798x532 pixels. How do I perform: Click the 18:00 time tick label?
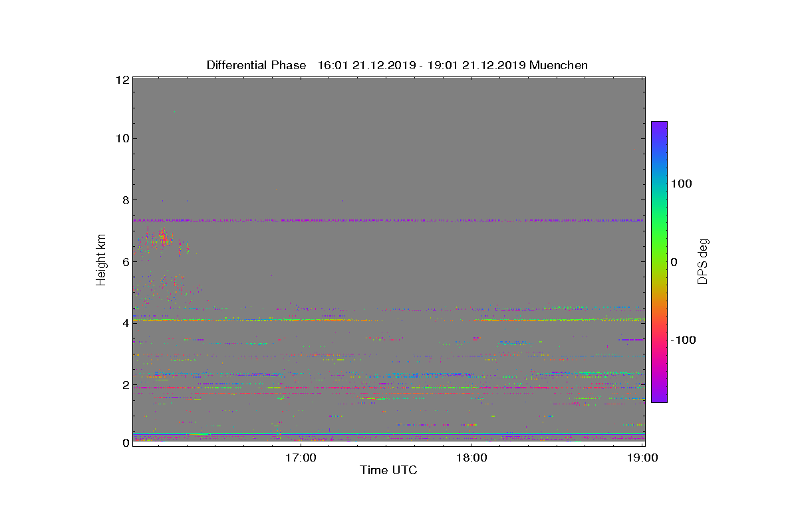pos(471,458)
